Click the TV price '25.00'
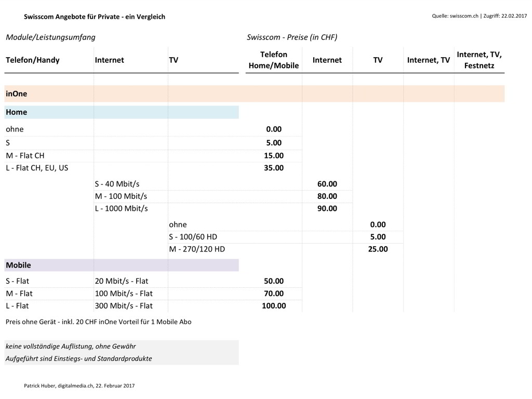Image resolution: width=532 pixels, height=399 pixels. coord(378,249)
